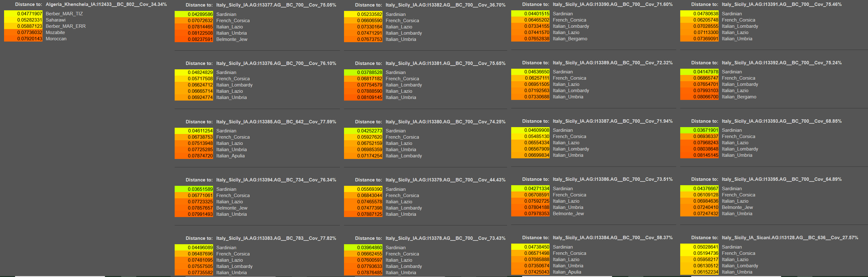Select green cell value 0.03651589

(x=194, y=189)
